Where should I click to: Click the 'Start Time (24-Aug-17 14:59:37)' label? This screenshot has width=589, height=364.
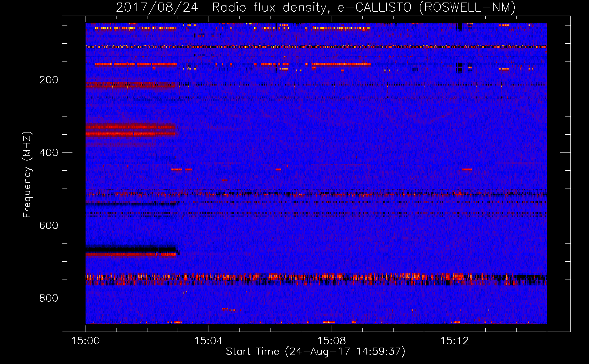[x=316, y=352]
